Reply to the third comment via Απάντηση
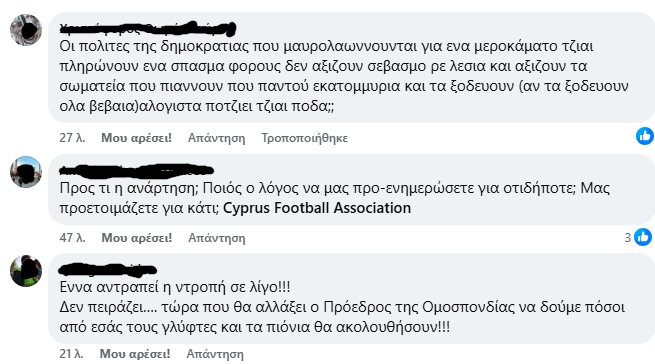Image resolution: width=655 pixels, height=364 pixels. (x=215, y=354)
